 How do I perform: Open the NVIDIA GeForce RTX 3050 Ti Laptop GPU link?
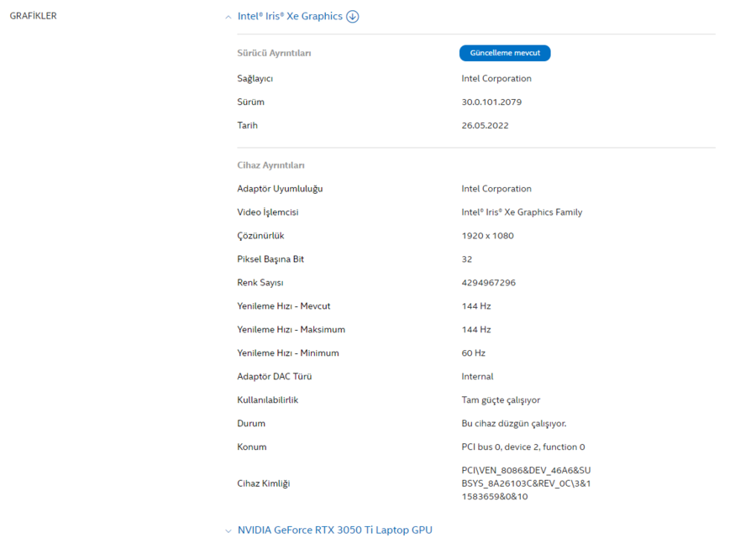pyautogui.click(x=335, y=530)
